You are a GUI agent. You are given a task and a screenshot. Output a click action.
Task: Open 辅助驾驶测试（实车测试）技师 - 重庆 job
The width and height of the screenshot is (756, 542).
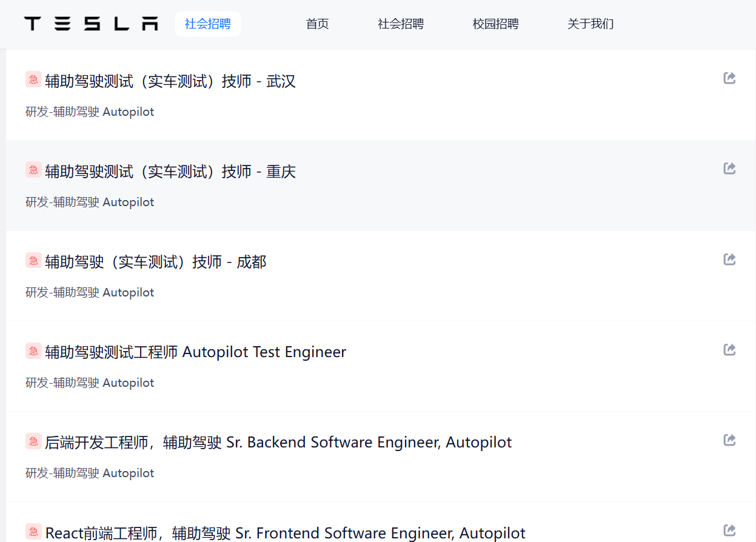pos(170,172)
